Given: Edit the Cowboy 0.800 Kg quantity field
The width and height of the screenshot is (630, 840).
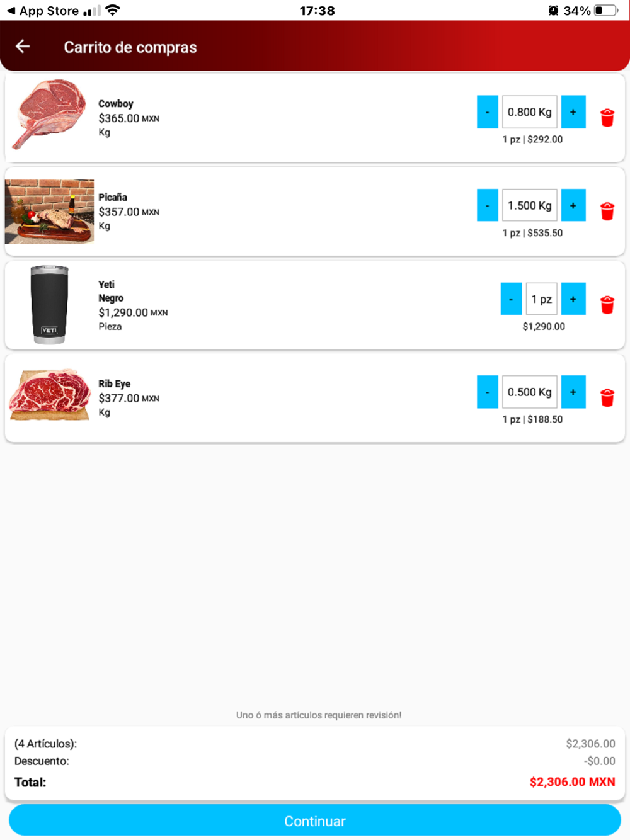Looking at the screenshot, I should [530, 112].
